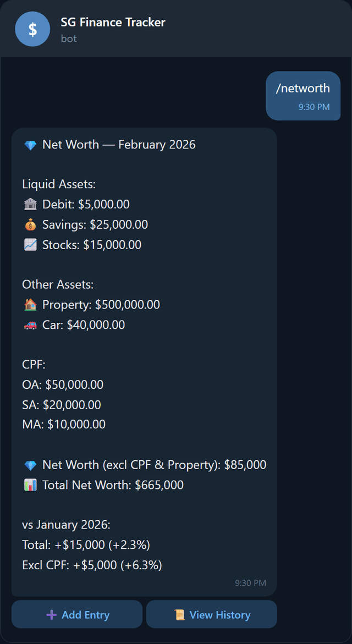Click the car emoji beside Car

[31, 324]
